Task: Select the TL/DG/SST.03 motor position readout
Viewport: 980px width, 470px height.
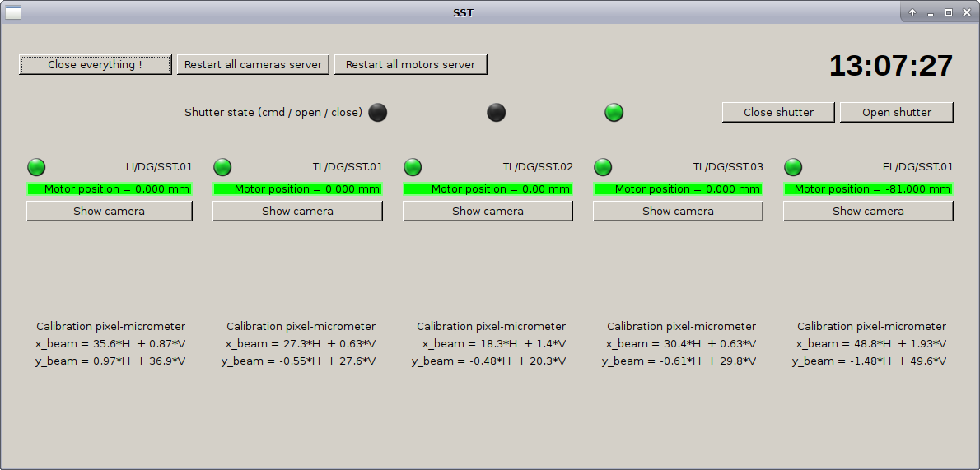Action: coord(678,189)
